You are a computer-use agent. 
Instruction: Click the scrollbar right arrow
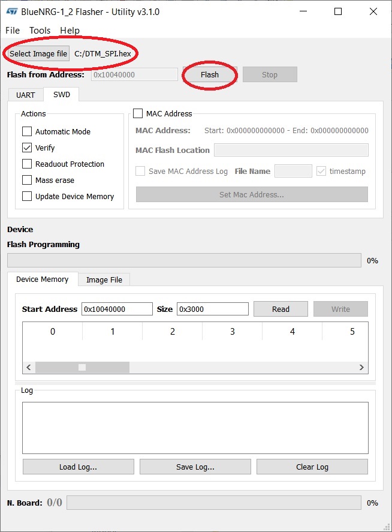click(361, 368)
